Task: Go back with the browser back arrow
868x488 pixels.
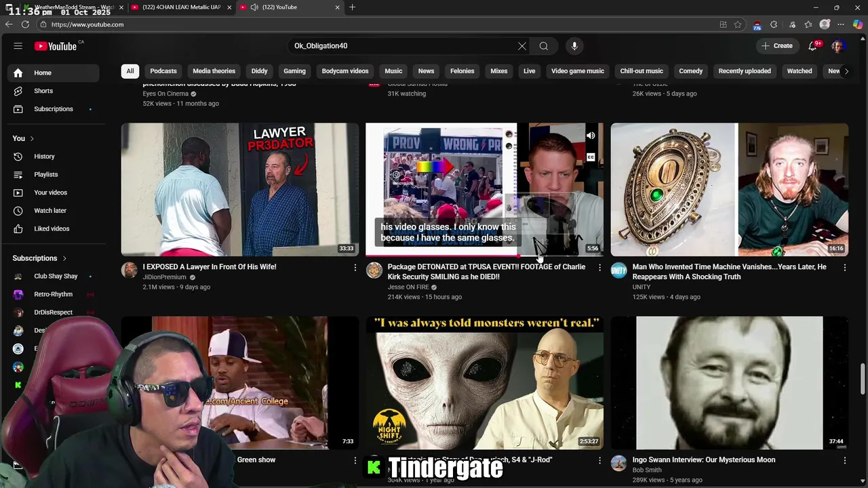Action: pos(9,24)
